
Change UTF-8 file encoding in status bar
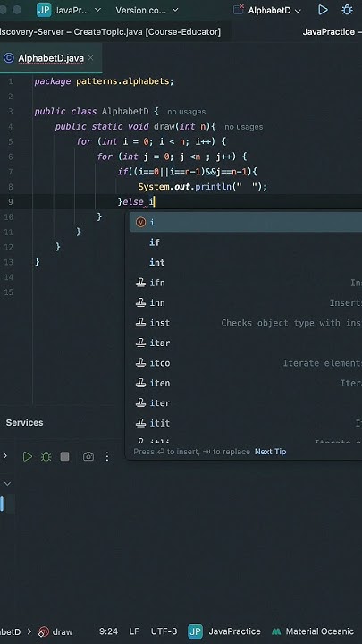(164, 631)
